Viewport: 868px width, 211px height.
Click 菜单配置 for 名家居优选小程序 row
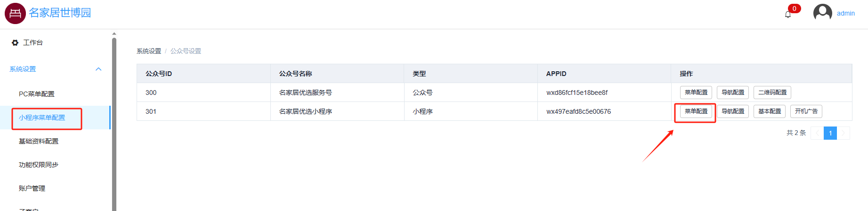(x=696, y=111)
